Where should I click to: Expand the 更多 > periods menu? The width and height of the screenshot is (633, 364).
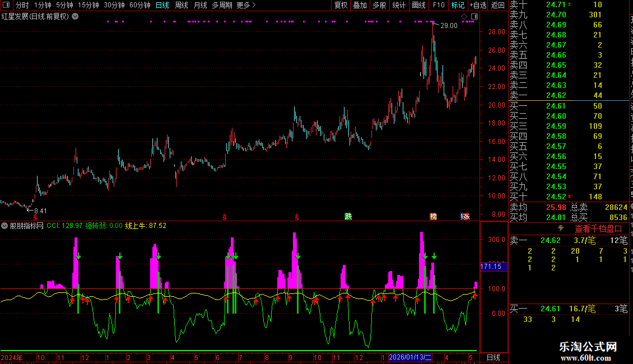click(x=246, y=5)
